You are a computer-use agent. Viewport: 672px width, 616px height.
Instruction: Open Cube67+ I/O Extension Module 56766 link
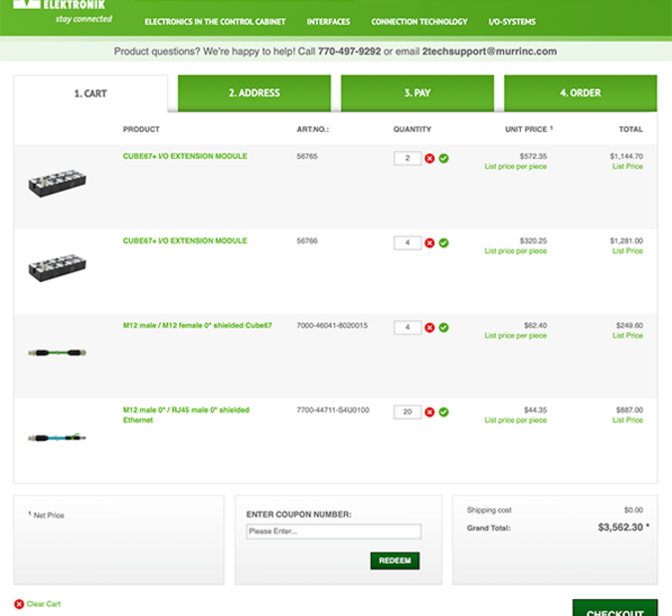pyautogui.click(x=185, y=240)
